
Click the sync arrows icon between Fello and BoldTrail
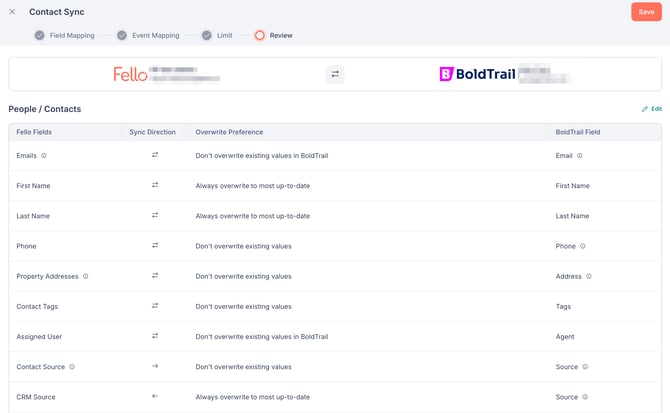(x=335, y=74)
